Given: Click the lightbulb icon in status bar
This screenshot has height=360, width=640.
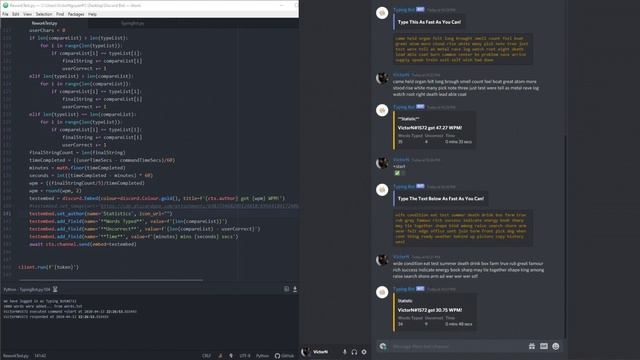Looking at the screenshot, I should tap(231, 356).
